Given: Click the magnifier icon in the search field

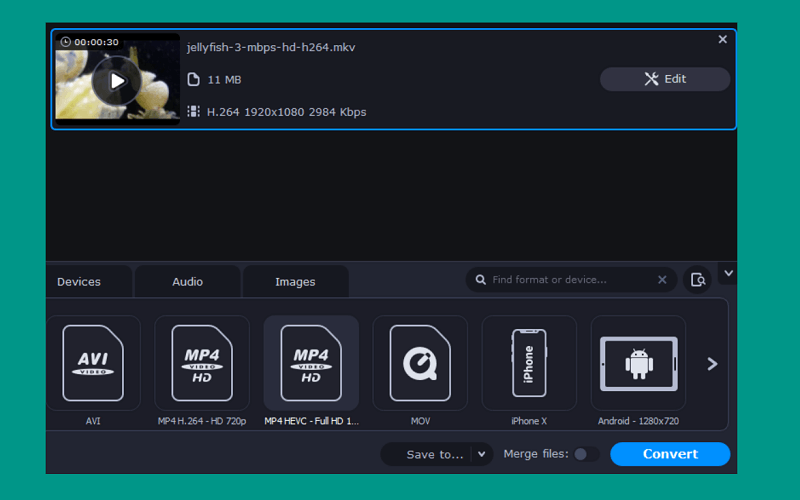Looking at the screenshot, I should click(481, 280).
